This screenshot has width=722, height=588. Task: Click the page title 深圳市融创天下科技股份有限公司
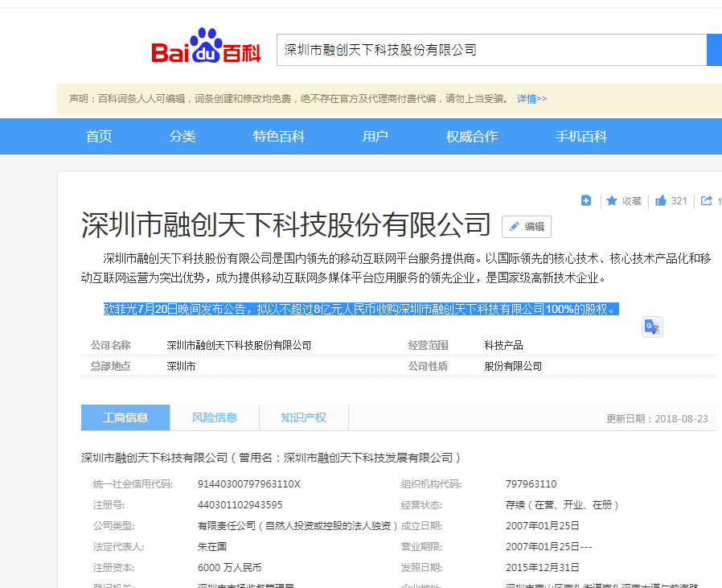286,225
